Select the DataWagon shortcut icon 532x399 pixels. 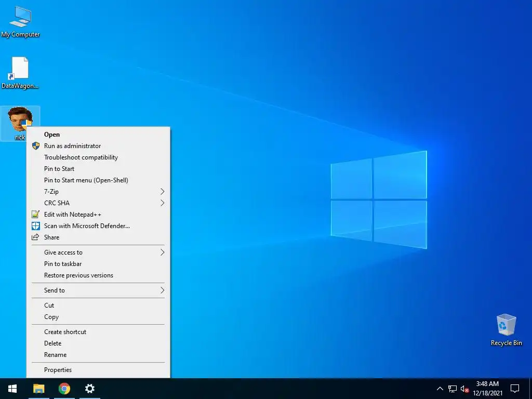tap(20, 73)
